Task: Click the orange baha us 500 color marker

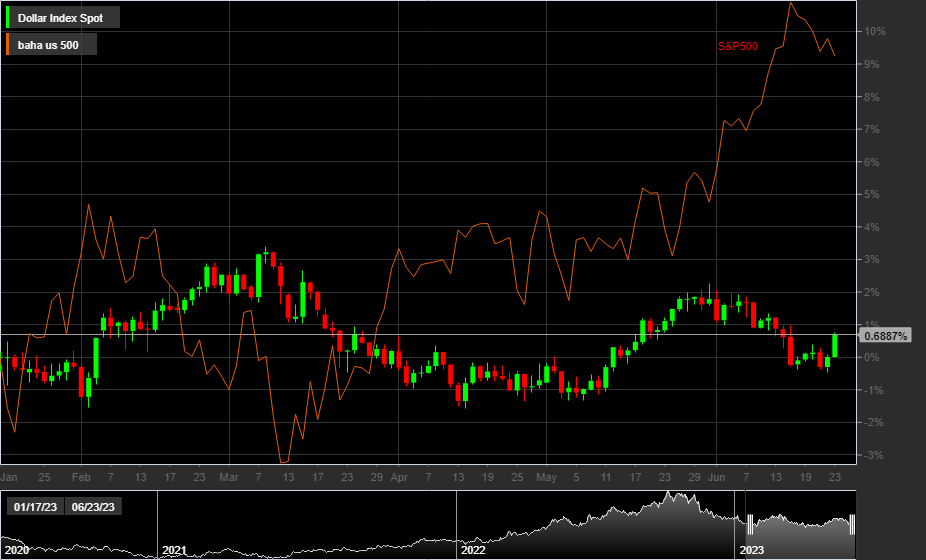Action: pos(8,44)
